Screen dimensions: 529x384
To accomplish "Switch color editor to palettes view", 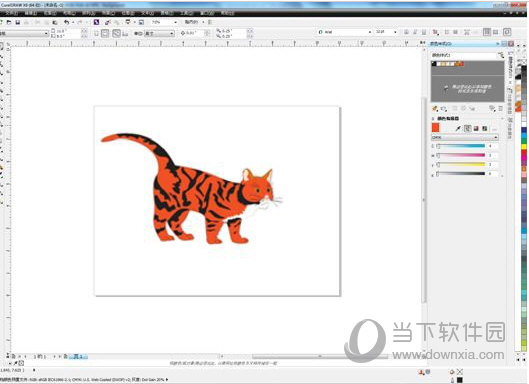I will point(484,129).
